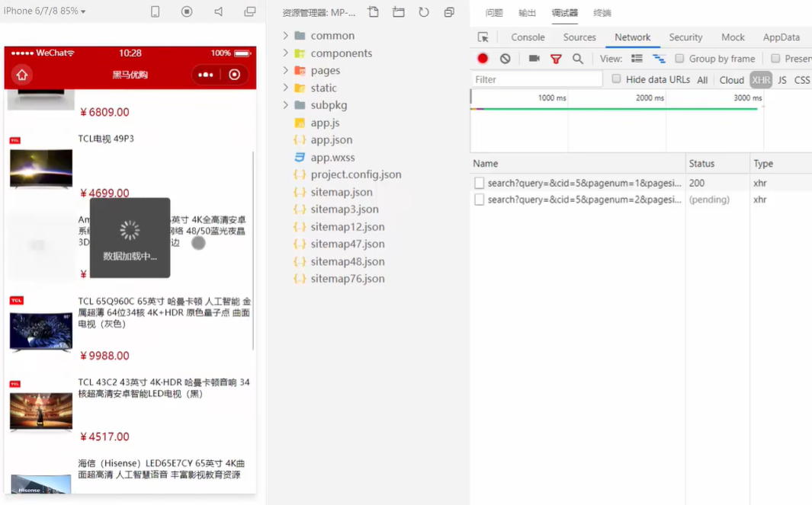Switch to large request rows view
This screenshot has width=812, height=505.
coord(637,59)
